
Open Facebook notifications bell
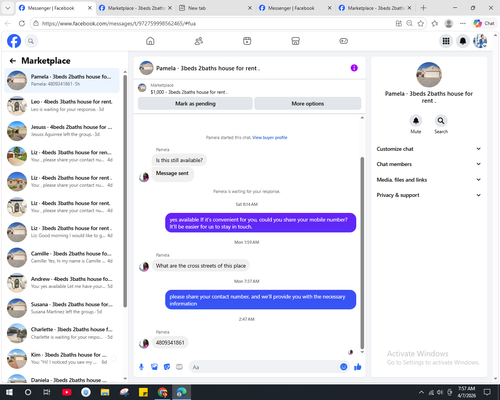pos(463,41)
